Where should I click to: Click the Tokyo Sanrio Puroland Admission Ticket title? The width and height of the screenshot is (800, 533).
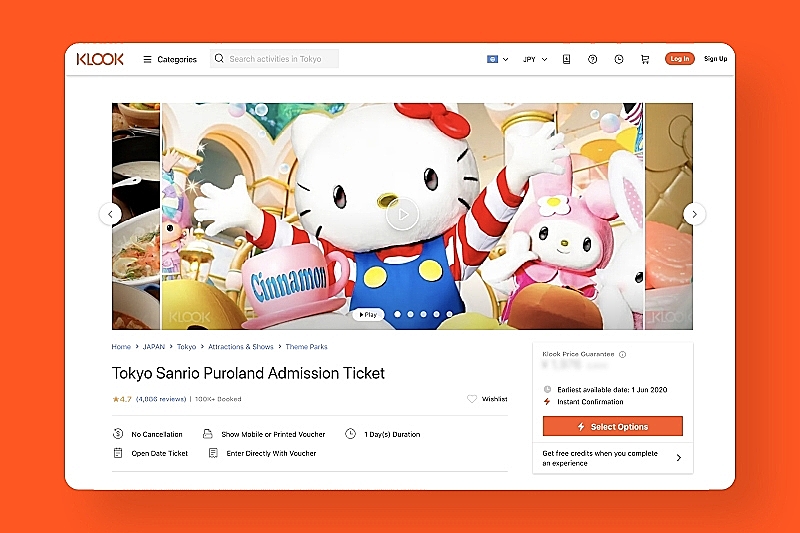248,373
